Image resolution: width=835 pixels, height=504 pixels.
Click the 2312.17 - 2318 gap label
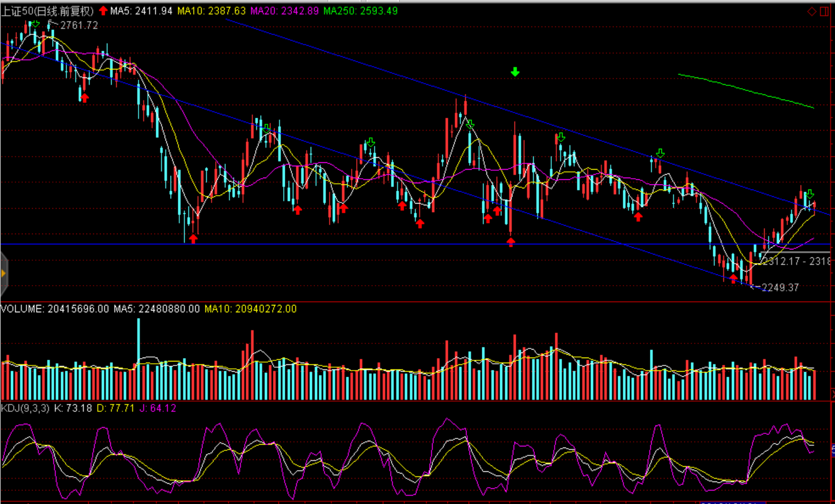(795, 261)
